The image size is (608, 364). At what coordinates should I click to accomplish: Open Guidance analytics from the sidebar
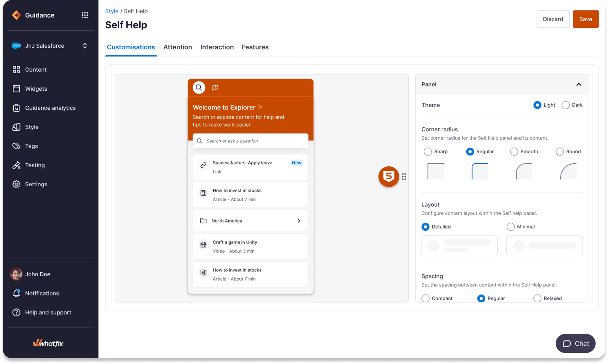[x=50, y=108]
